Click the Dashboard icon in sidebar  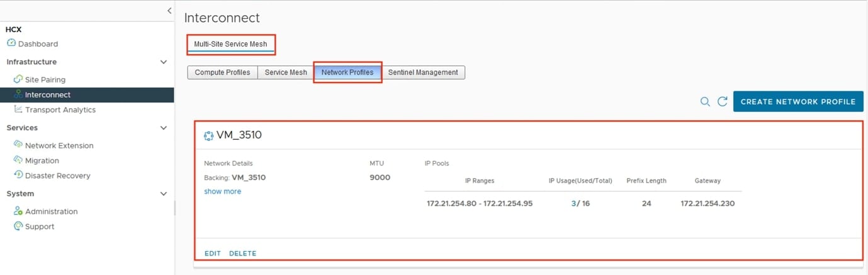11,43
